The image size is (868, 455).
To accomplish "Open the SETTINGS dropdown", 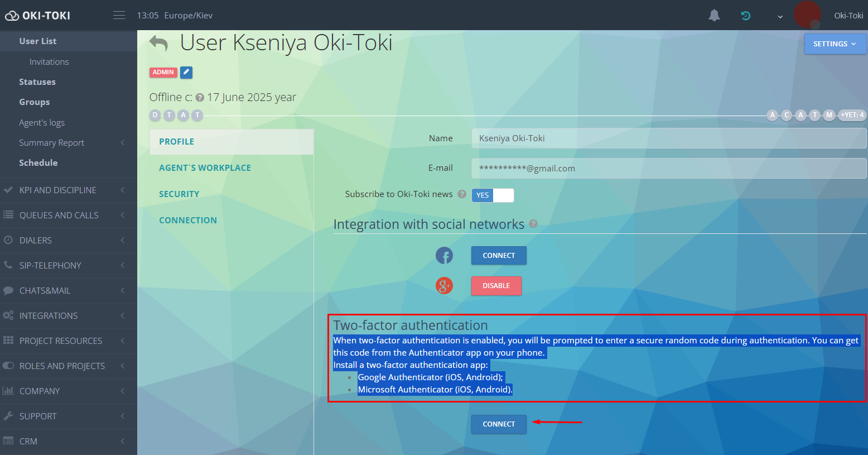I will point(835,44).
